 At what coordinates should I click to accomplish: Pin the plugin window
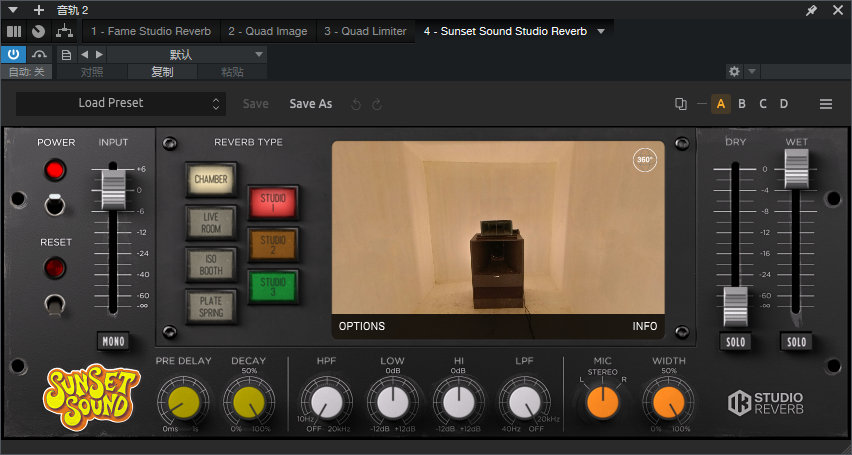[x=811, y=10]
